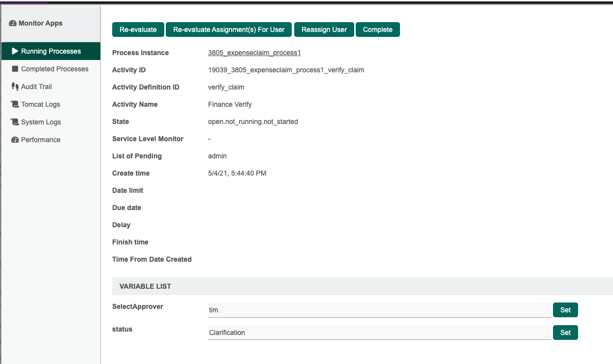
Task: Select activity ID value 19039_3805_expenseclaim_process1_verify_claim
Action: click(x=286, y=70)
